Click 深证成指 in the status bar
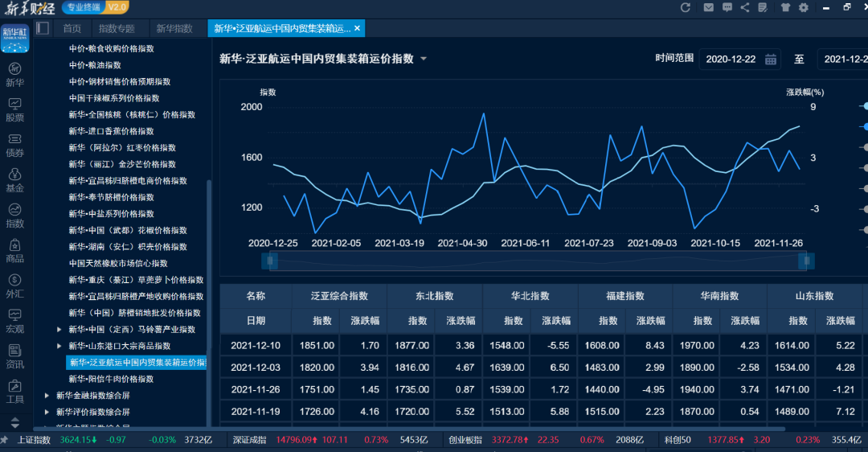The image size is (868, 452). coord(250,440)
